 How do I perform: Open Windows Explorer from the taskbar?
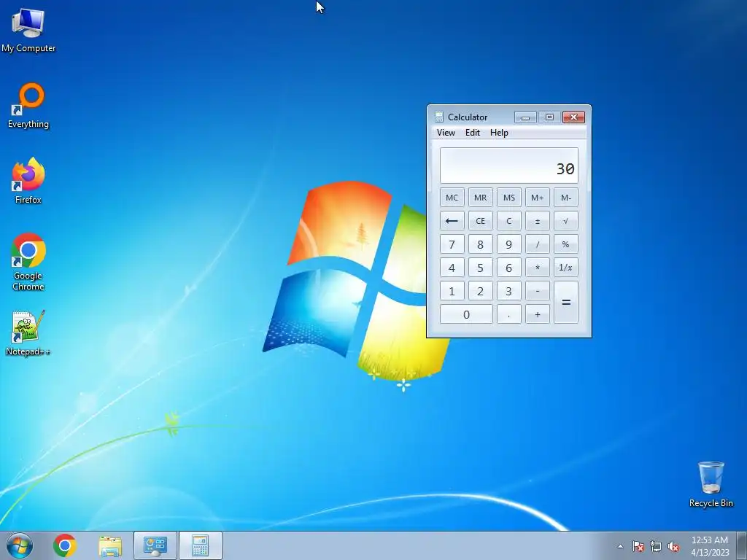click(110, 545)
